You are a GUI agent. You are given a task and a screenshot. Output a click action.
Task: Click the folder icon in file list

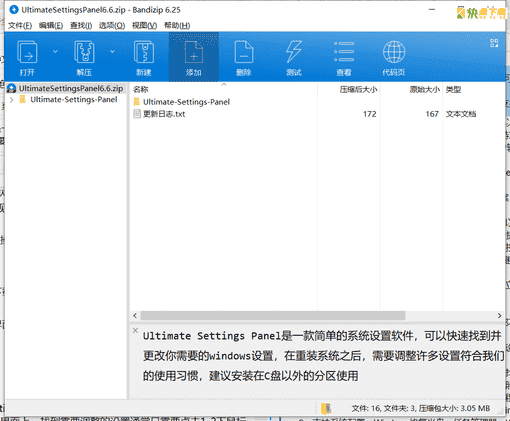pyautogui.click(x=136, y=102)
